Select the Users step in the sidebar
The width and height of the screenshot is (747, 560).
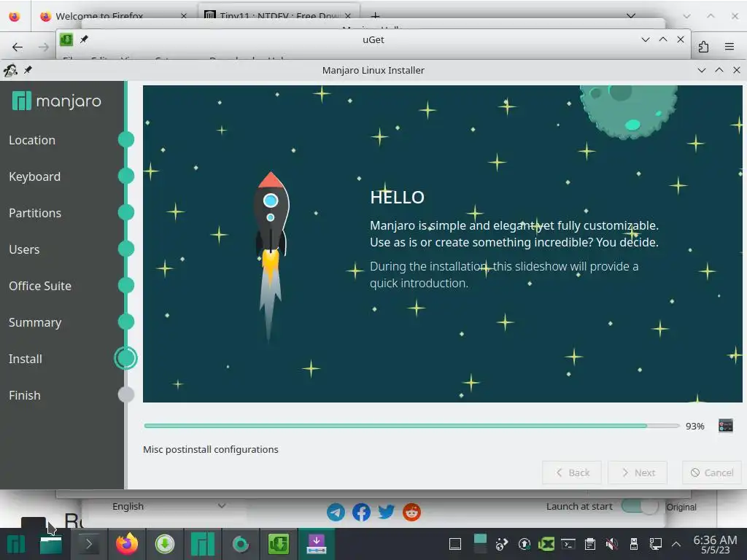(24, 249)
